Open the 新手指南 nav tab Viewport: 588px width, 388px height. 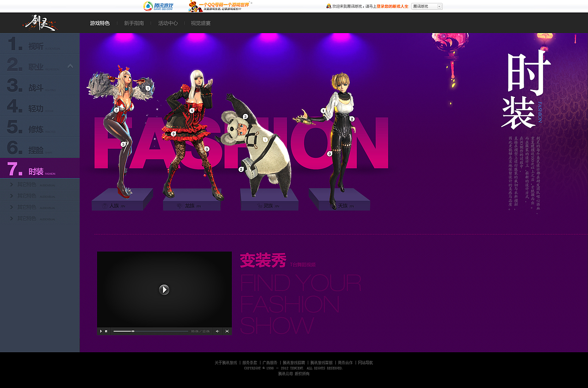point(134,23)
